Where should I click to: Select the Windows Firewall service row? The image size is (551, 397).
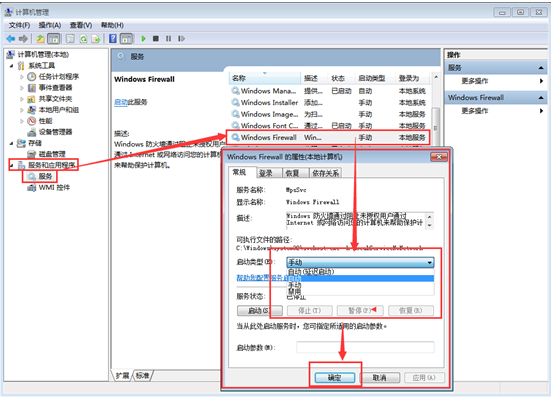(x=329, y=137)
